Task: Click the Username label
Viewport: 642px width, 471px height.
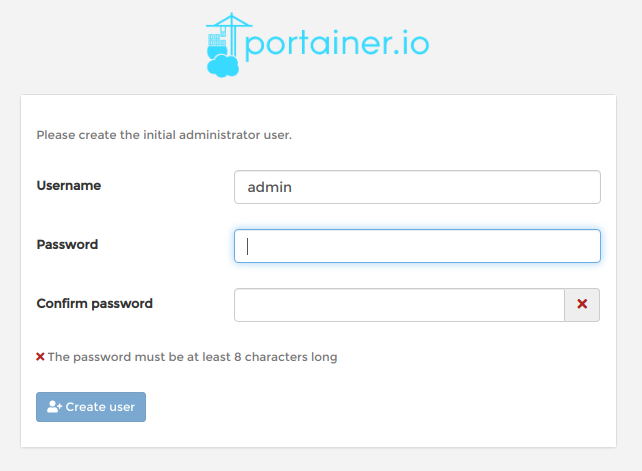Action: coord(69,185)
